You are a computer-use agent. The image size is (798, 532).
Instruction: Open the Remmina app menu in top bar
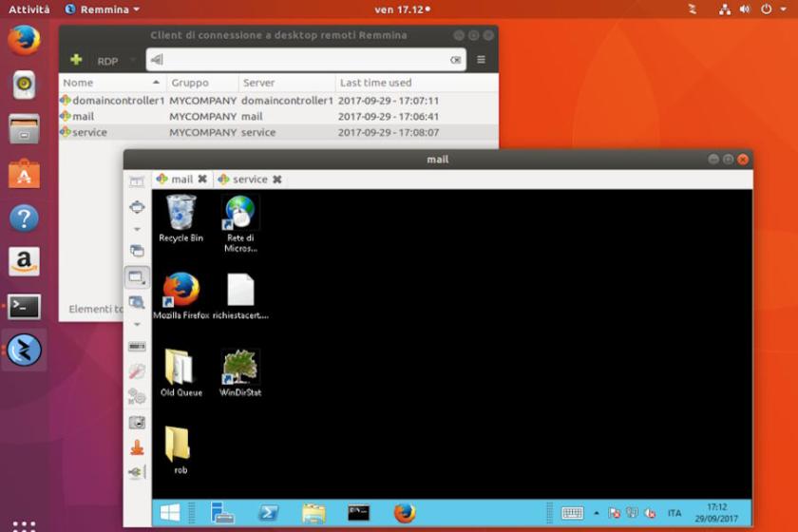click(x=103, y=9)
